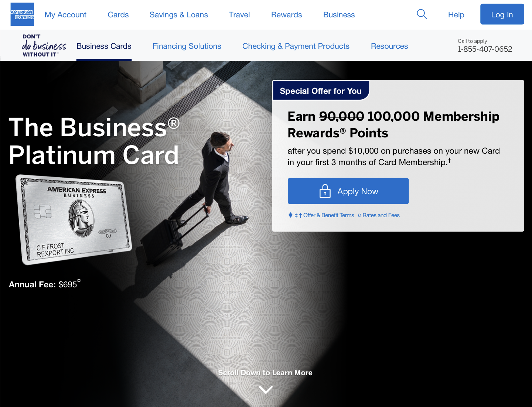Select the Business Cards tab

(x=104, y=46)
